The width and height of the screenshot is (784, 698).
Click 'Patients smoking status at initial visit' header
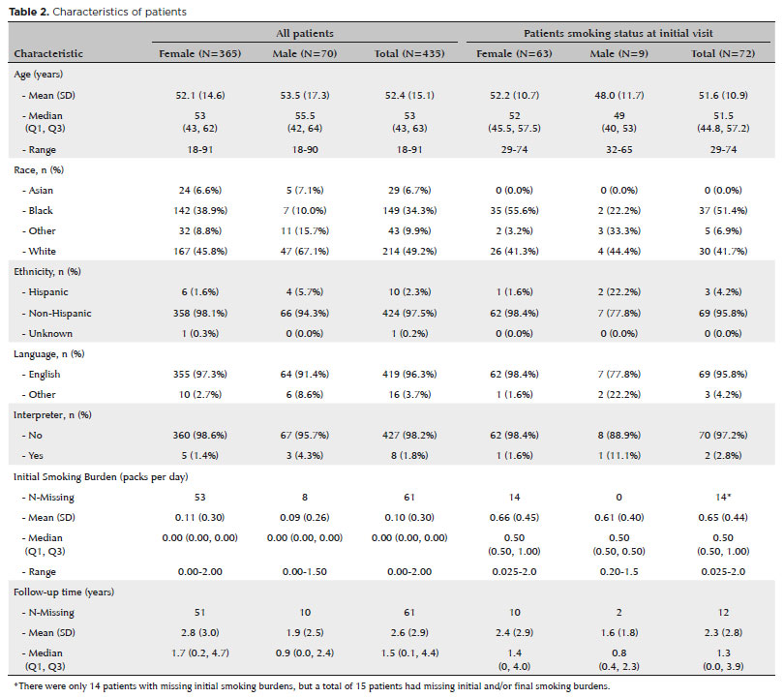618,34
